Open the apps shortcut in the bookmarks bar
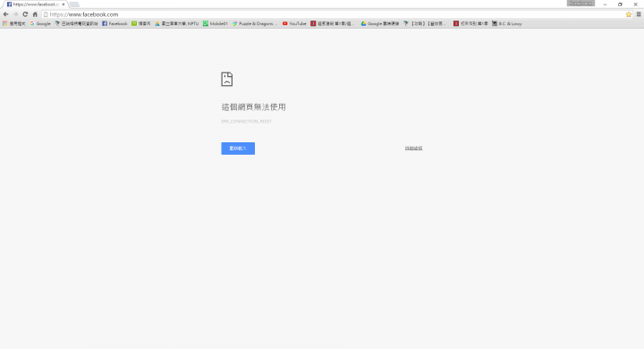Image resolution: width=644 pixels, height=349 pixels. [x=14, y=24]
